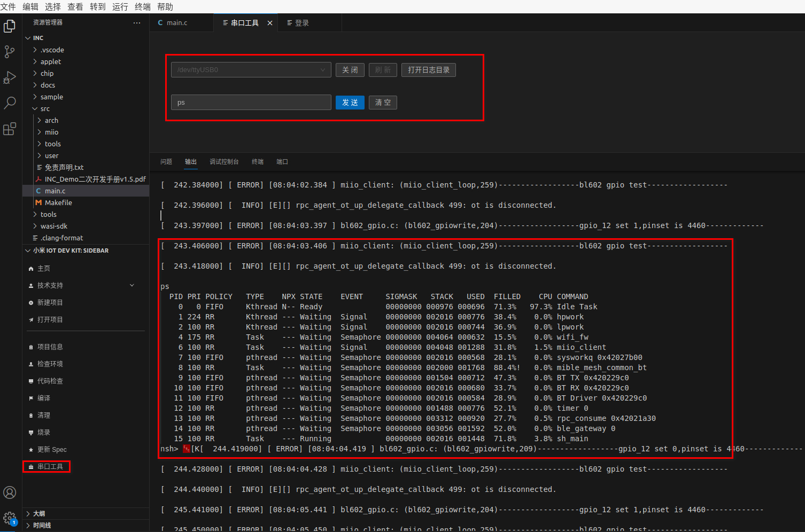The height and width of the screenshot is (532, 805).
Task: Click the command input field containing ps
Action: click(251, 103)
